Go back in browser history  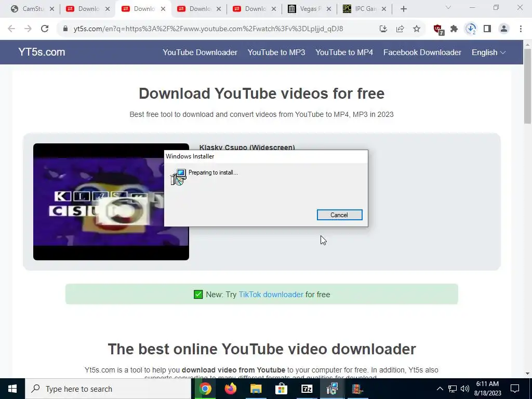click(11, 29)
